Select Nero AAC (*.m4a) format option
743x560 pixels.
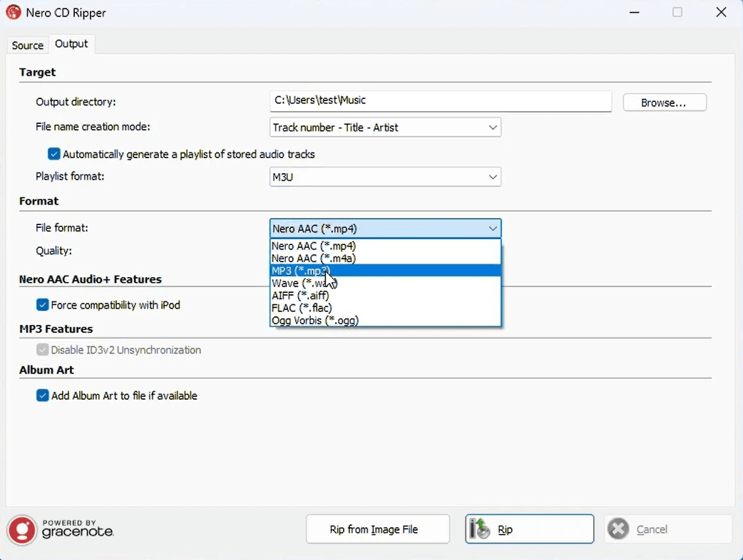[385, 258]
